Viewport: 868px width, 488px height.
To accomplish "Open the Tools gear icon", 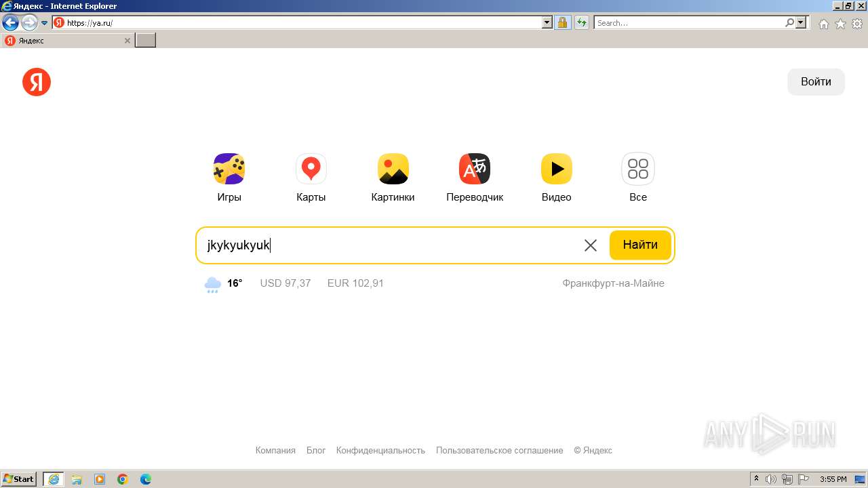I will click(857, 24).
